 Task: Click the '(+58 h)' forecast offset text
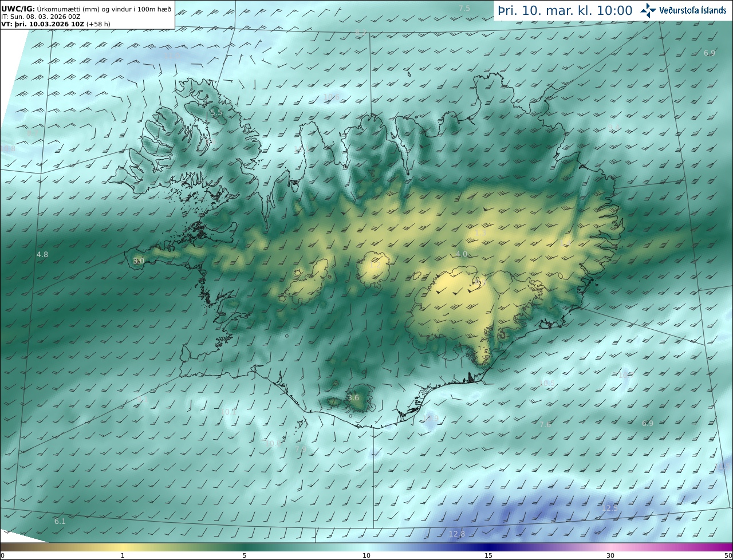(x=98, y=24)
